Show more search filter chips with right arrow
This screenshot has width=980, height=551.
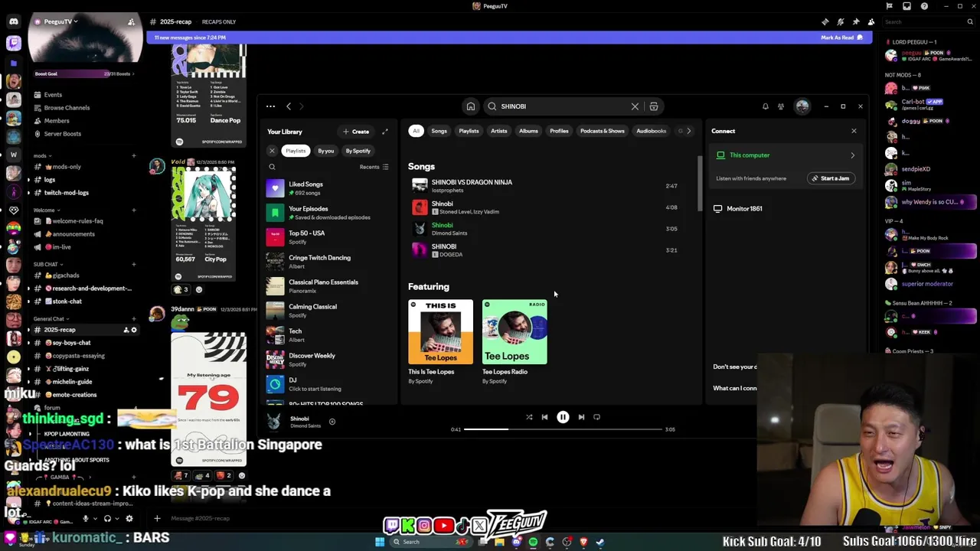coord(688,131)
